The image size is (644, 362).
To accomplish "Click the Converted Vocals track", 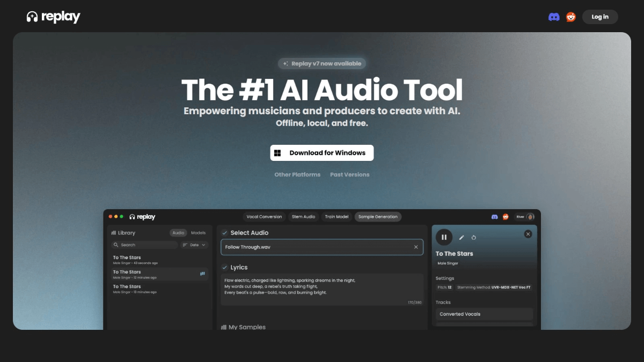I will click(x=484, y=314).
